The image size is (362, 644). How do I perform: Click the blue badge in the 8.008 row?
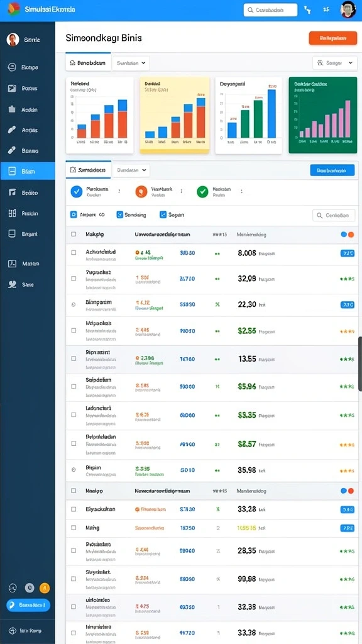point(347,253)
